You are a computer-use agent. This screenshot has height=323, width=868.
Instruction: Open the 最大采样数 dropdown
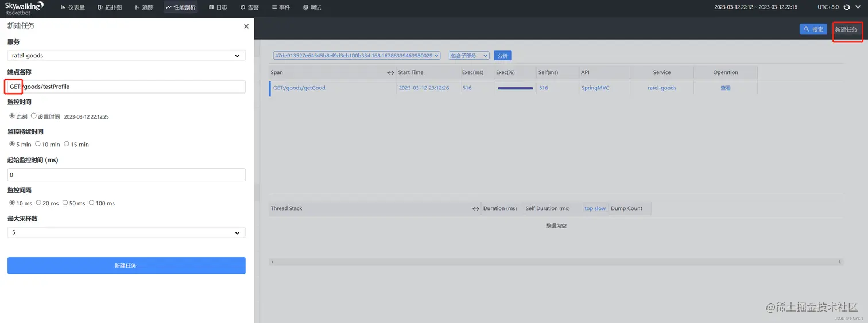pyautogui.click(x=126, y=232)
